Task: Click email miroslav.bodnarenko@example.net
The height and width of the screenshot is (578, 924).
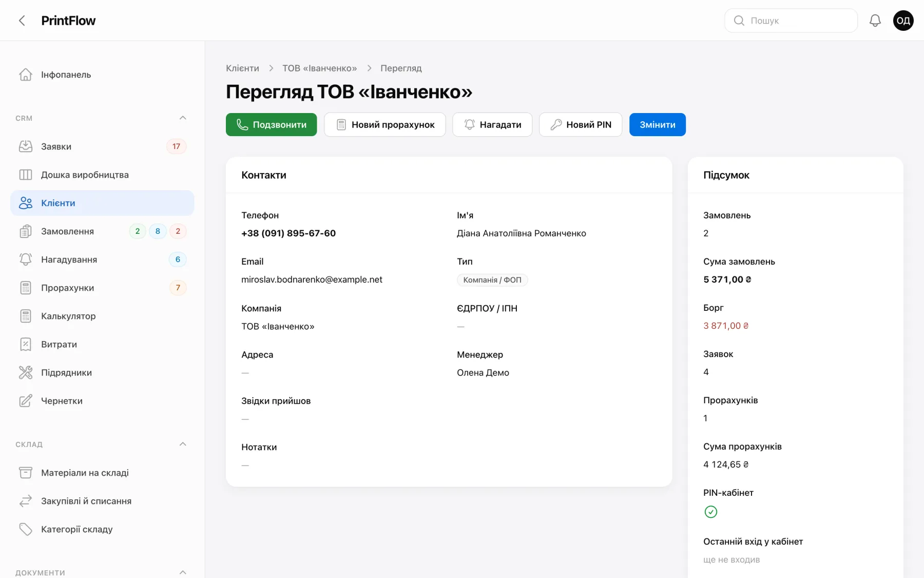Action: tap(312, 279)
